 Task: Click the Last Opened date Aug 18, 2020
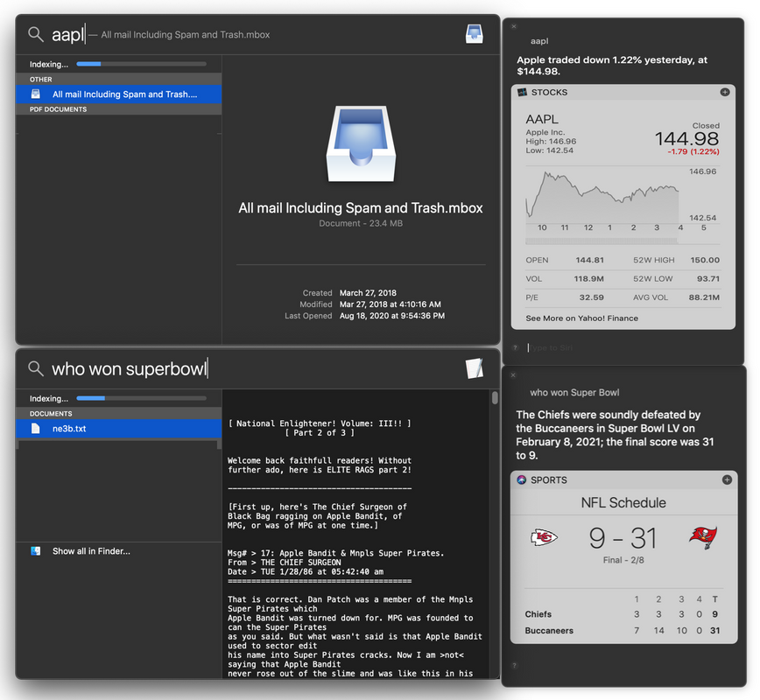391,315
